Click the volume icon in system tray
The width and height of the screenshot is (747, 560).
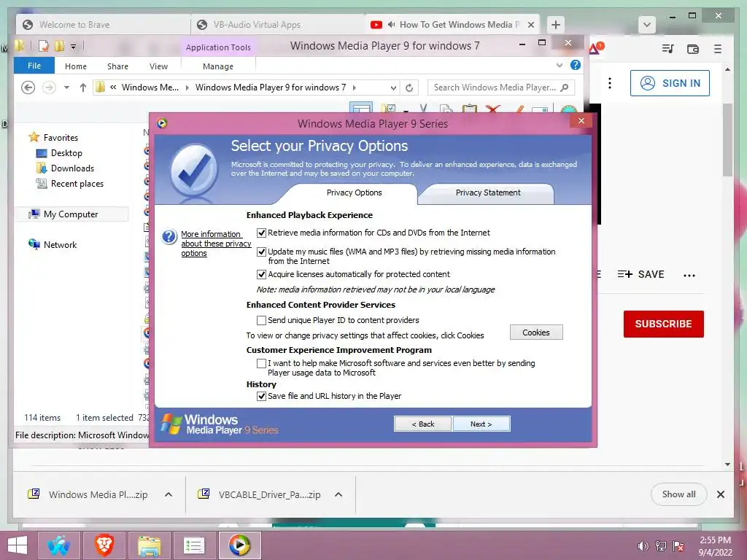[643, 545]
